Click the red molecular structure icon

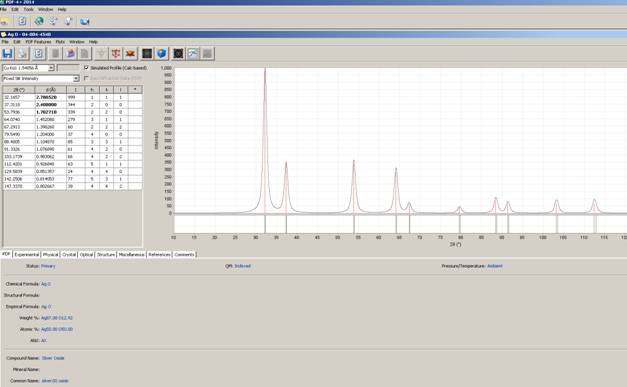pos(116,54)
